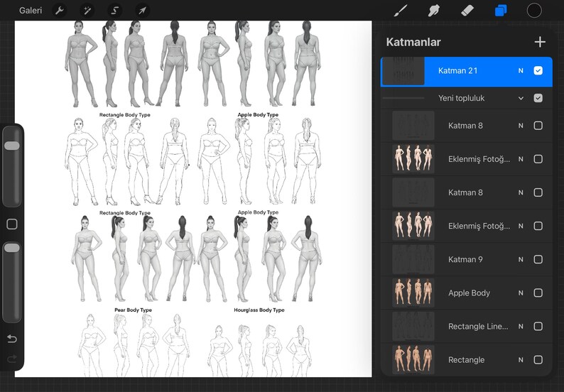Collapse the Yeni topluluk group chevron

pos(521,98)
